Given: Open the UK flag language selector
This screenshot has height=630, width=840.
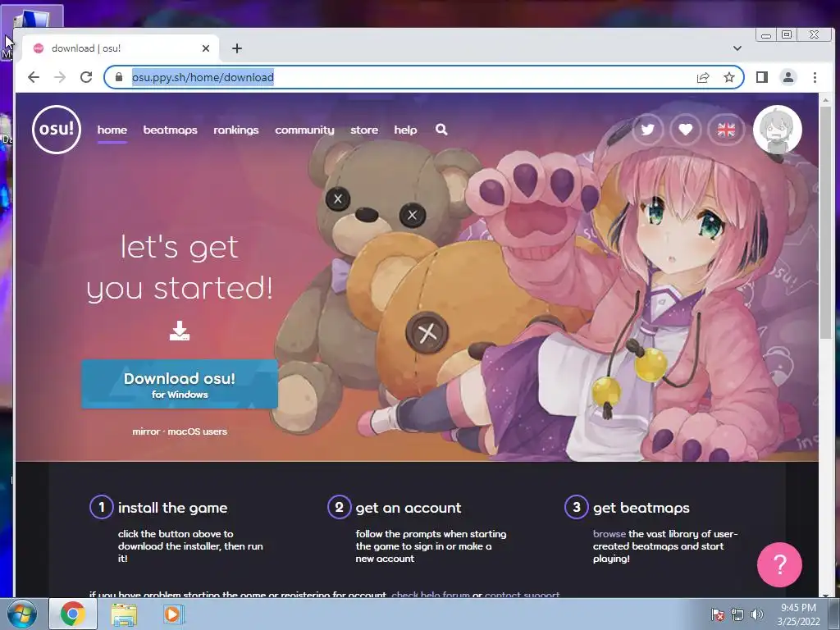Looking at the screenshot, I should (x=727, y=130).
